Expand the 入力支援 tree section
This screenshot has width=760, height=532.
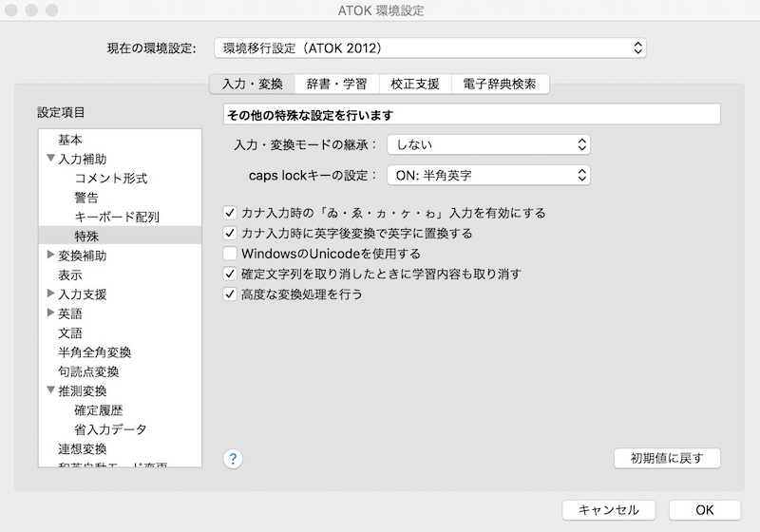tap(50, 294)
